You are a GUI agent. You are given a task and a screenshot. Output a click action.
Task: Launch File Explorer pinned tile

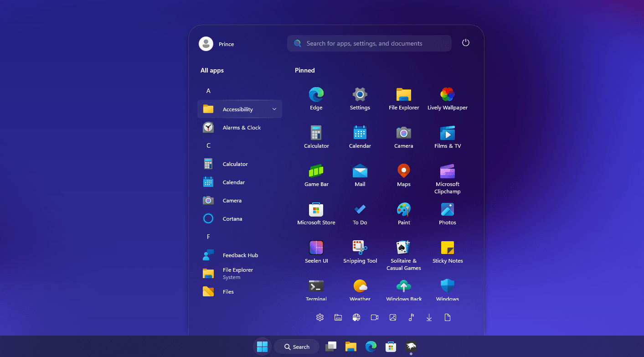click(404, 99)
